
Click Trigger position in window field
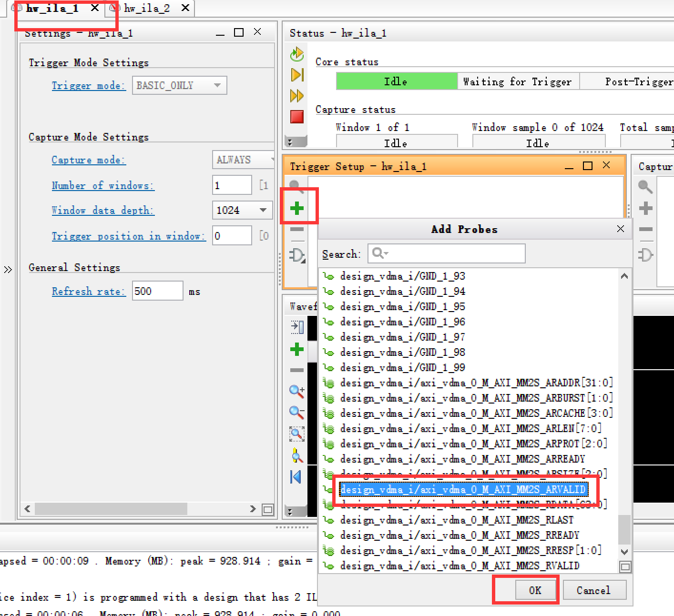click(x=232, y=235)
